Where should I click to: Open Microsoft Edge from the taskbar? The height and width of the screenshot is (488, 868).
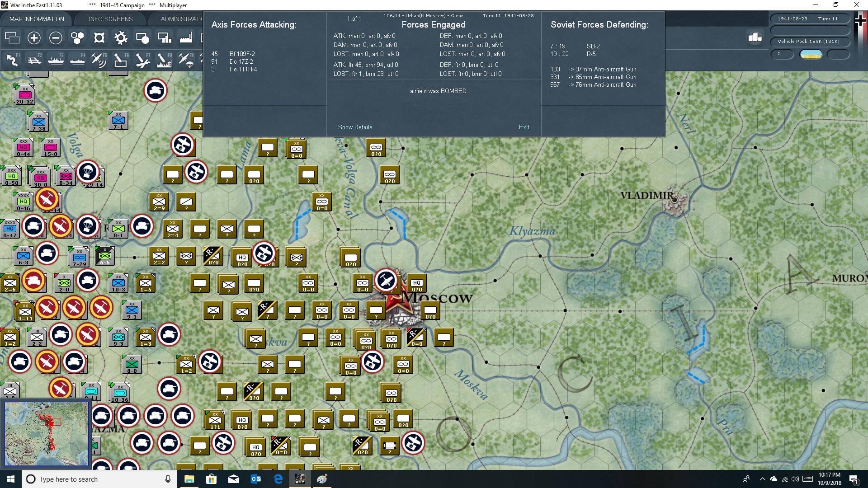tap(278, 479)
